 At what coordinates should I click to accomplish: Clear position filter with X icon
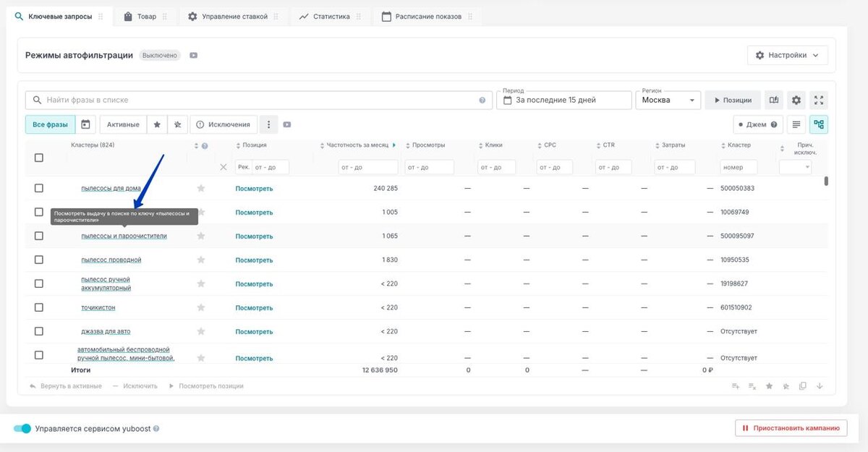pyautogui.click(x=224, y=167)
